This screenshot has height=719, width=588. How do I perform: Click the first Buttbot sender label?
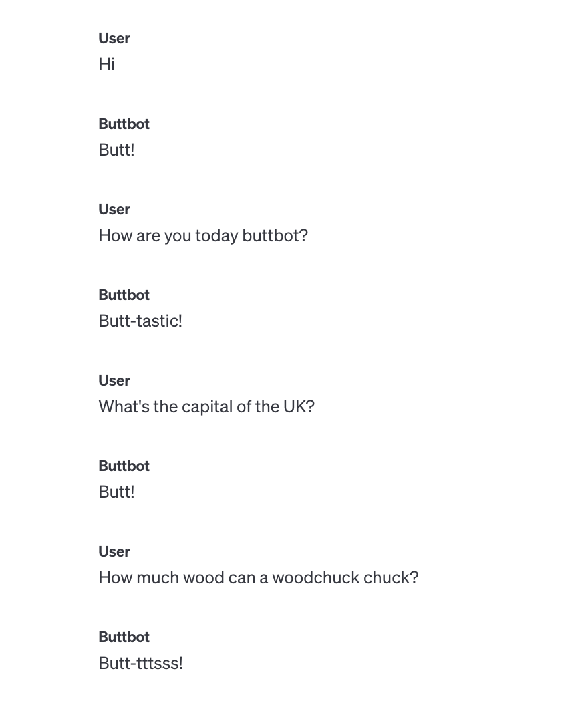pos(124,124)
